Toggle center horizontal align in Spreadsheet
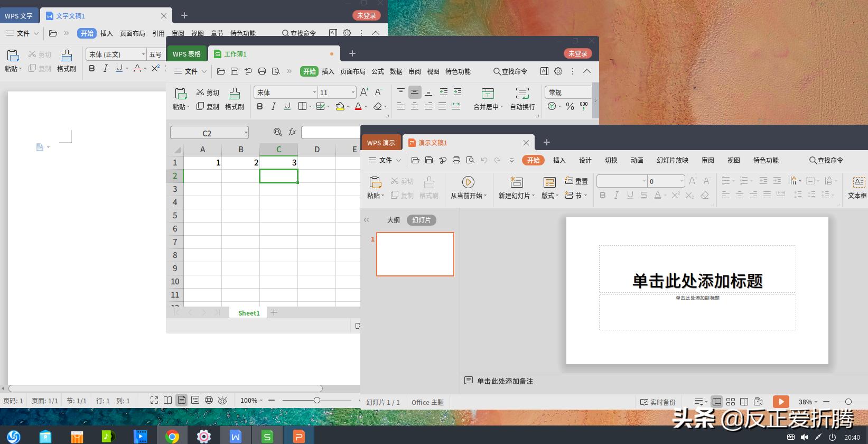 415,106
